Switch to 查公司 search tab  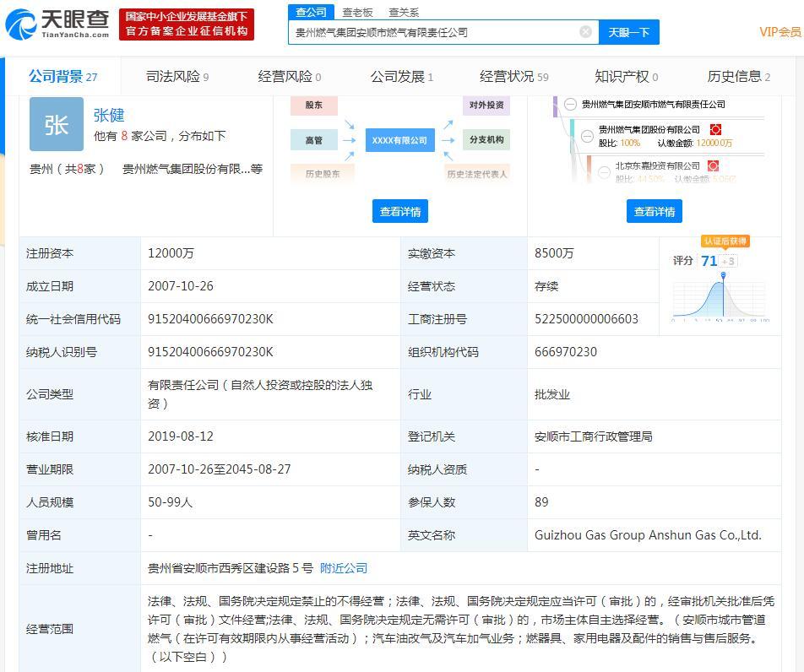[x=312, y=12]
